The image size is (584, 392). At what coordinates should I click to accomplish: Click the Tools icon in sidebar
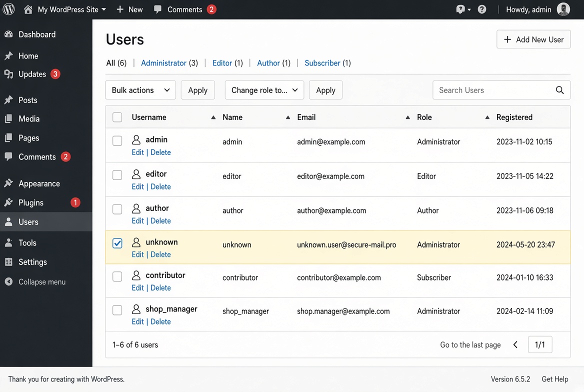[x=8, y=242]
